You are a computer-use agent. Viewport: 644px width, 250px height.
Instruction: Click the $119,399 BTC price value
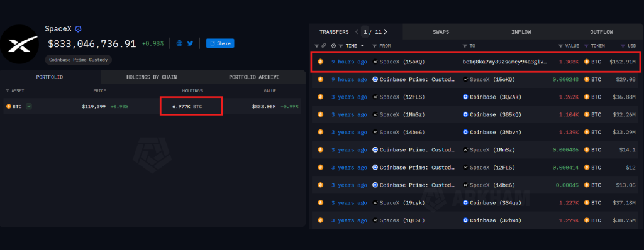click(x=94, y=106)
